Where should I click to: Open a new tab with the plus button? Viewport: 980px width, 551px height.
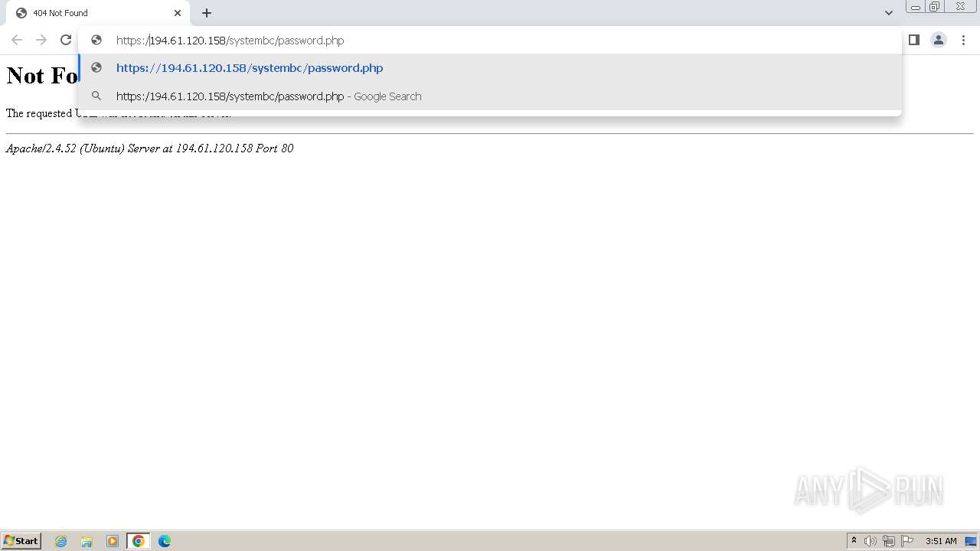coord(207,13)
